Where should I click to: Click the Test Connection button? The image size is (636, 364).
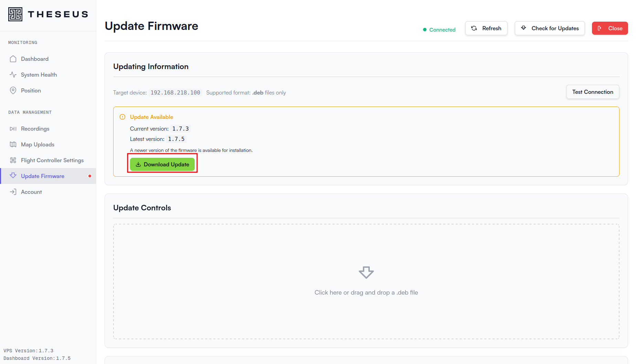(x=592, y=92)
